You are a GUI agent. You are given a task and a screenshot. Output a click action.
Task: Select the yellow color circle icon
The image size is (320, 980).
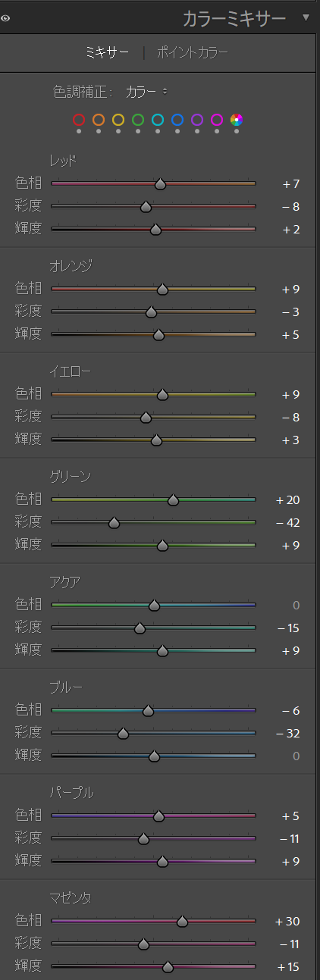pos(118,119)
